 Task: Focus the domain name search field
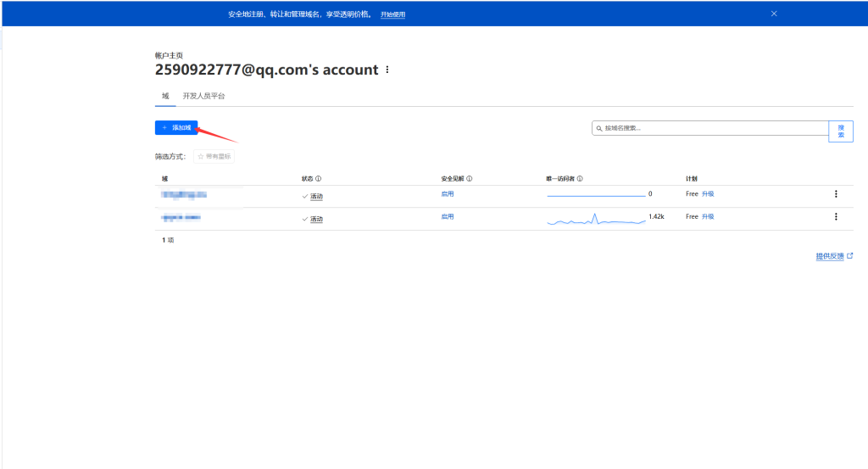tap(710, 128)
